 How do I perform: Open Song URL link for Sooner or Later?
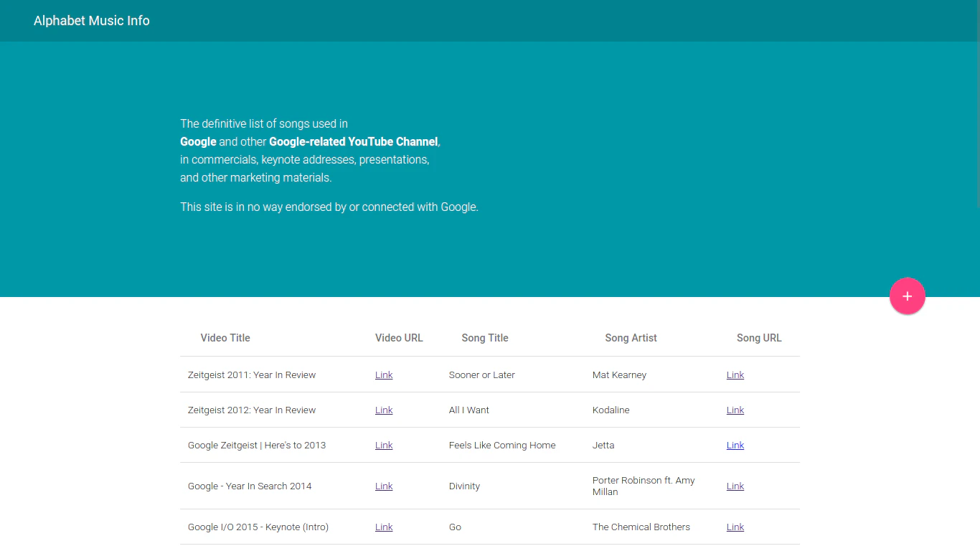pos(735,375)
